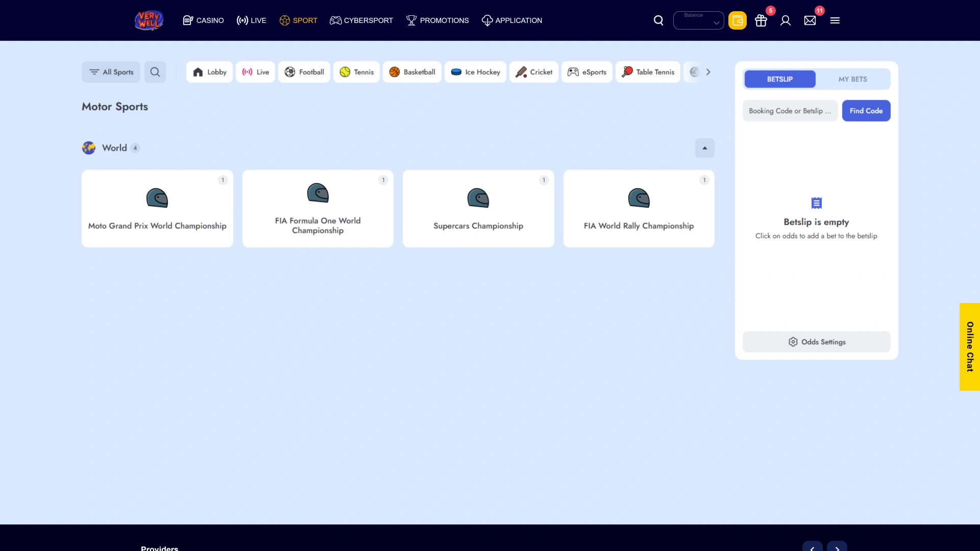Select the Basketball sport chip
This screenshot has height=551, width=980.
pos(412,72)
